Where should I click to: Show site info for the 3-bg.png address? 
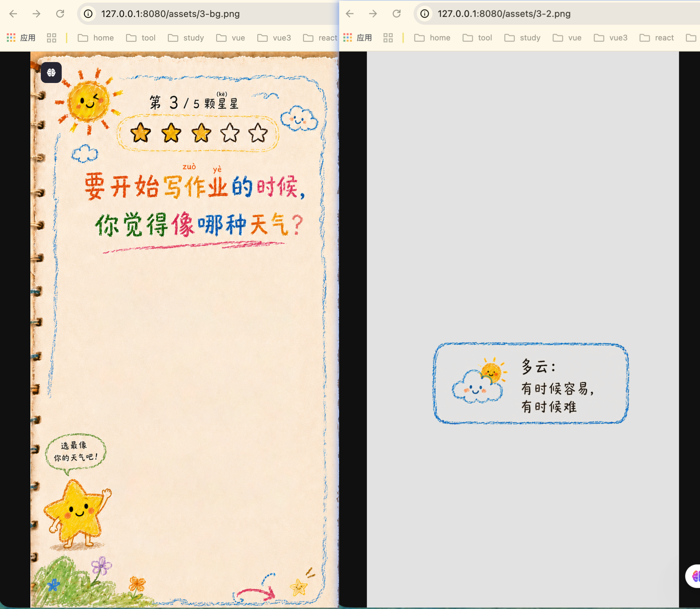click(88, 14)
